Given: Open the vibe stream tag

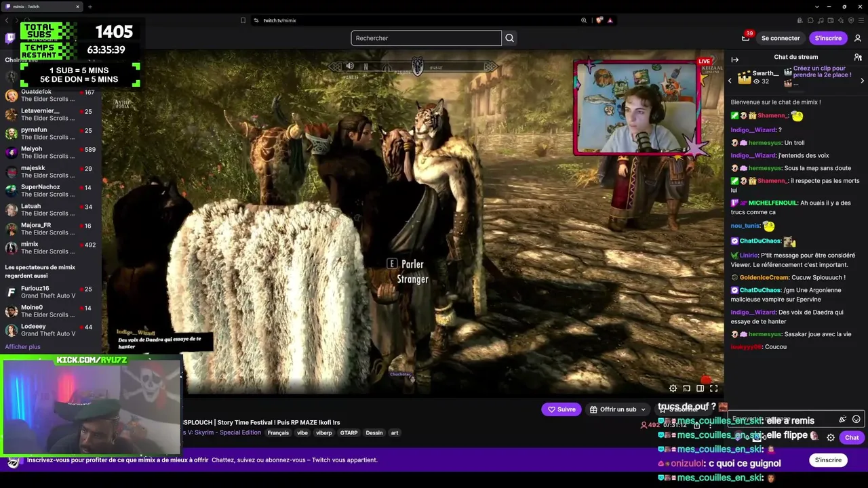Looking at the screenshot, I should (302, 433).
